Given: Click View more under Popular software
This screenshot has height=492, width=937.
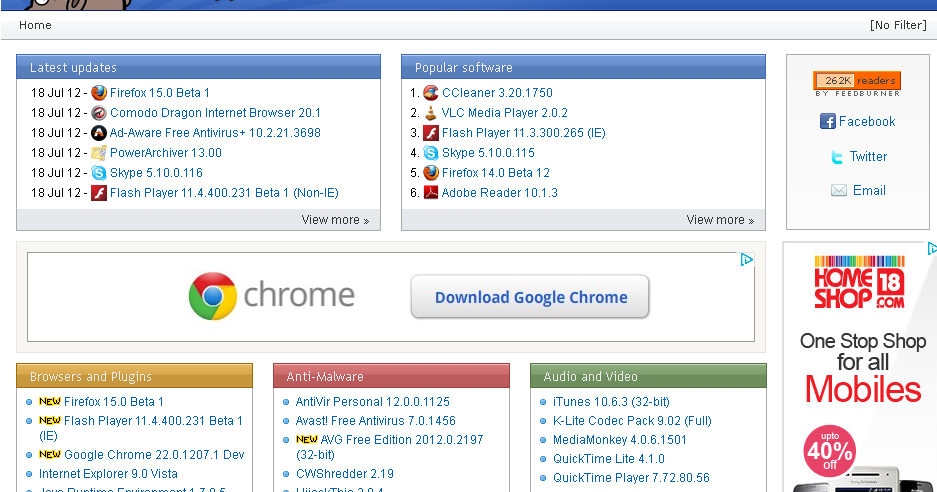Looking at the screenshot, I should pos(720,220).
